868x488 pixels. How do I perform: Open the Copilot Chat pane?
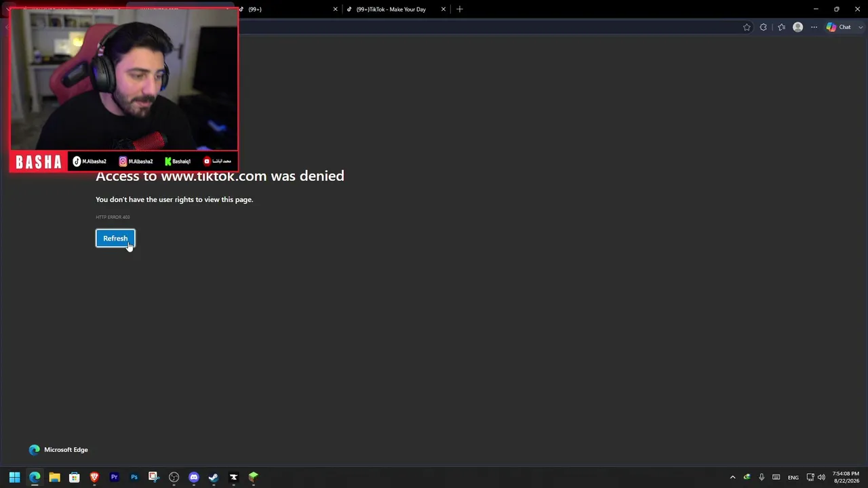(838, 27)
